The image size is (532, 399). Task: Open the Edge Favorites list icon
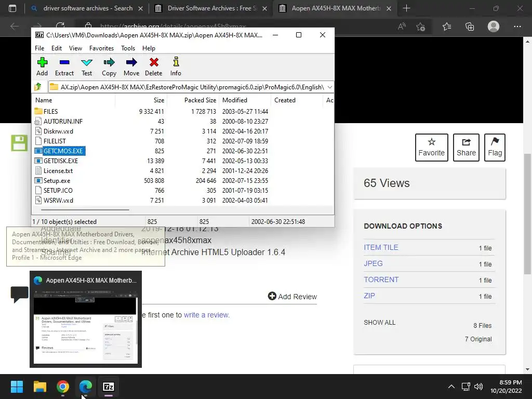pos(446,26)
